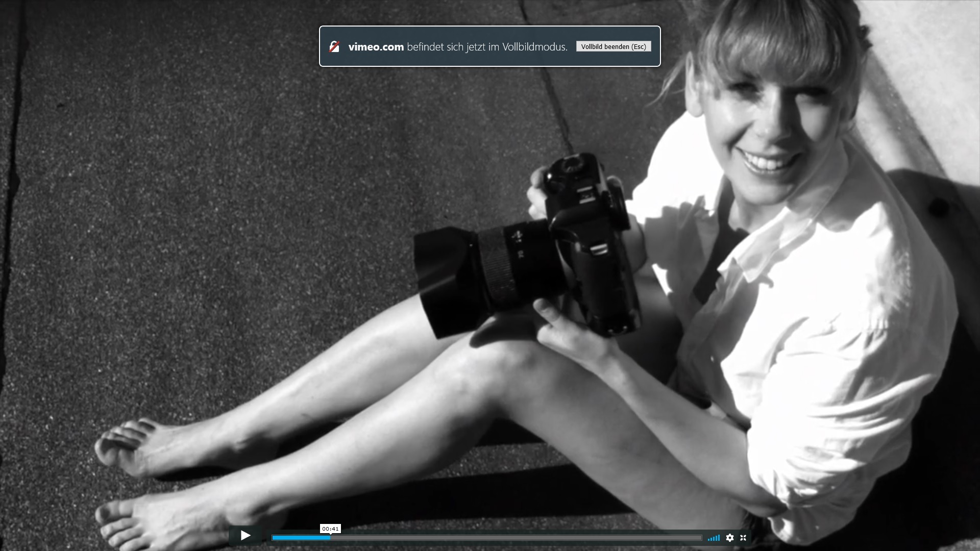This screenshot has height=551, width=980.
Task: Click the vimeo.com domain text
Action: 376,47
